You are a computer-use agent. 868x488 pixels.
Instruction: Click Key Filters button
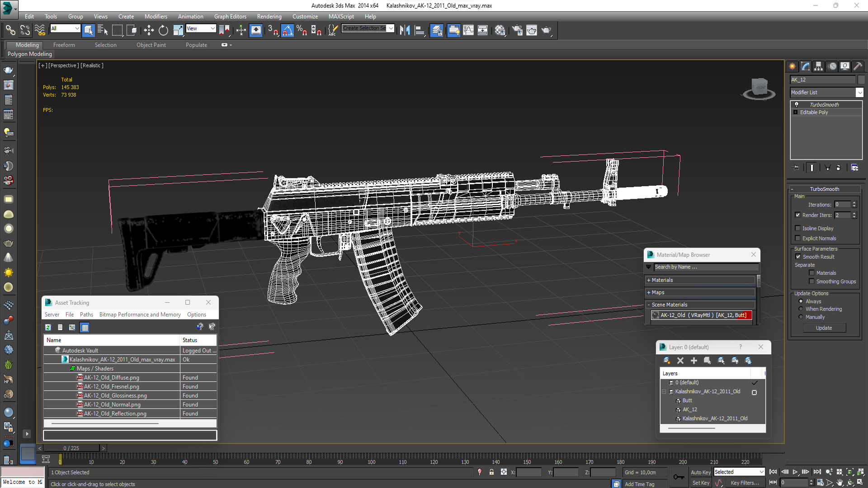point(745,483)
